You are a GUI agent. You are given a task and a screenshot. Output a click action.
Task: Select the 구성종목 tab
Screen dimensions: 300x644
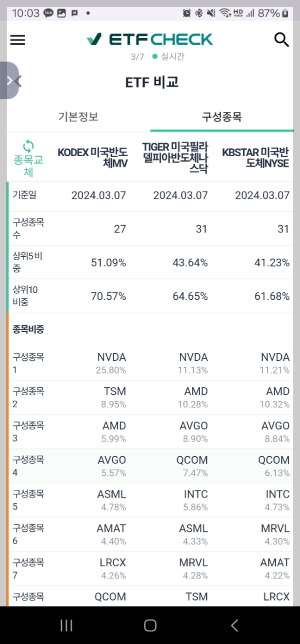point(221,116)
